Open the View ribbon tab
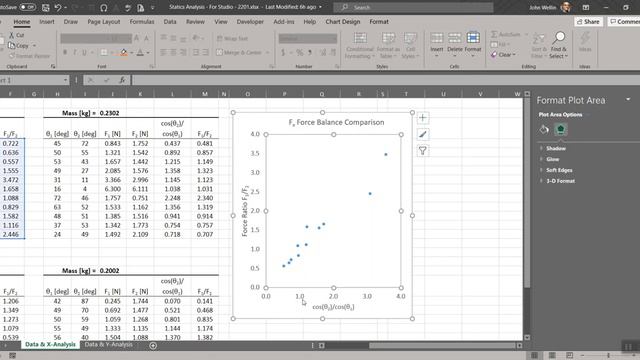This screenshot has width=640, height=360. point(221,22)
